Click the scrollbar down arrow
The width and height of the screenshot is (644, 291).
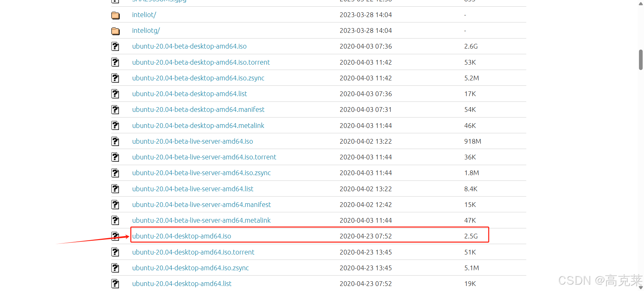click(641, 288)
